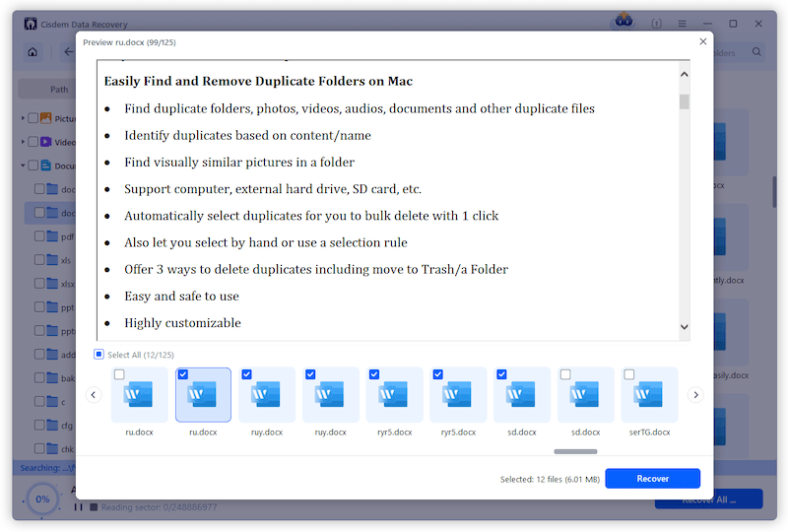Screen dimensions: 788x532
Task: Switch to the Path tab
Action: (59, 89)
